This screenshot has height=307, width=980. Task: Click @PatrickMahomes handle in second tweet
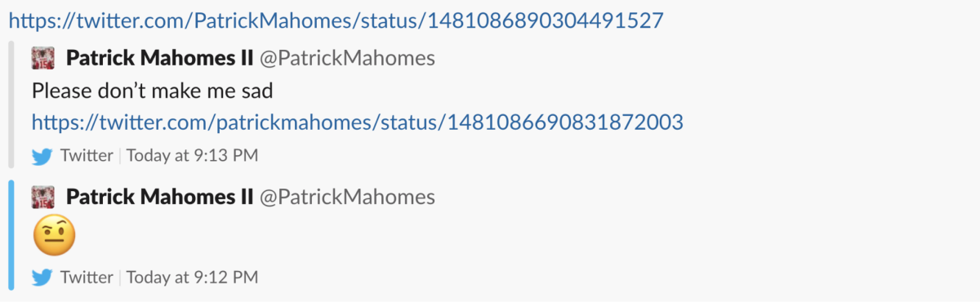pos(347,197)
